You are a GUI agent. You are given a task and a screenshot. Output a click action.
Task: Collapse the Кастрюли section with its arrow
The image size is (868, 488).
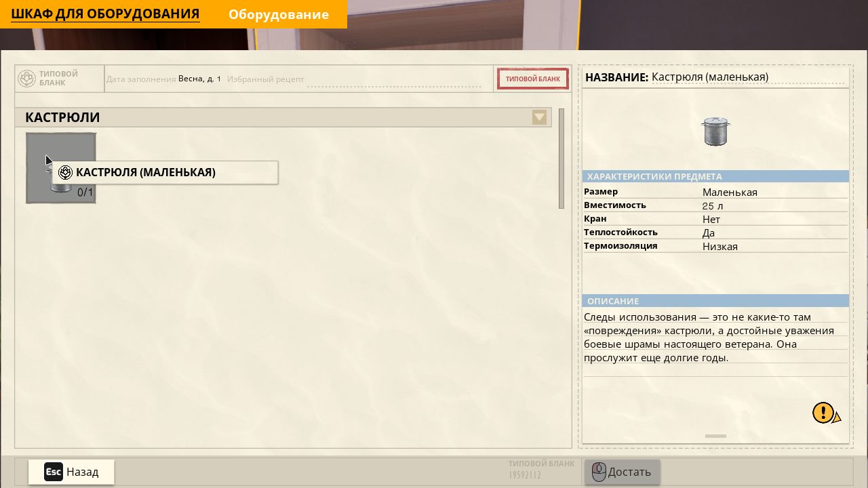pyautogui.click(x=539, y=117)
